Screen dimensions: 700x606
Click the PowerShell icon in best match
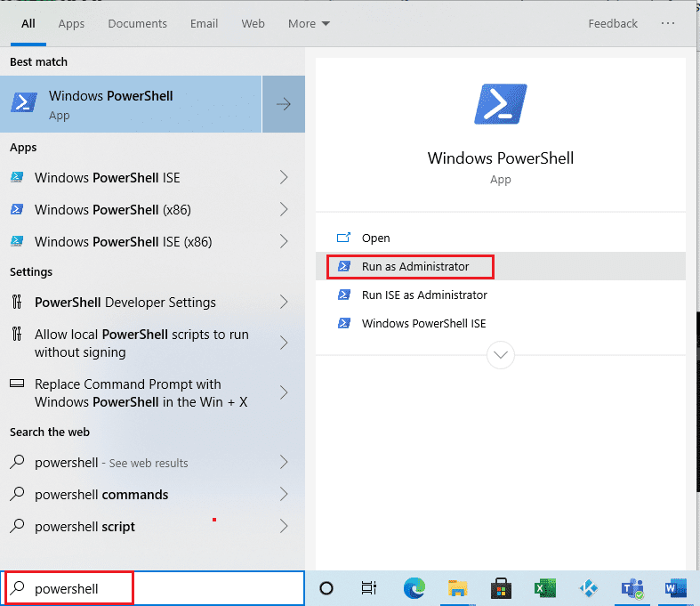24,102
